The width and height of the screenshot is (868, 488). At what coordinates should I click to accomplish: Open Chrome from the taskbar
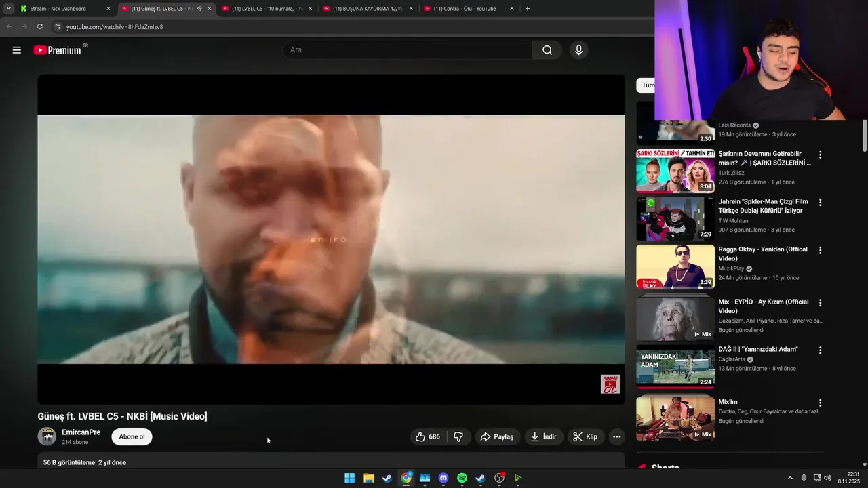[x=406, y=478]
